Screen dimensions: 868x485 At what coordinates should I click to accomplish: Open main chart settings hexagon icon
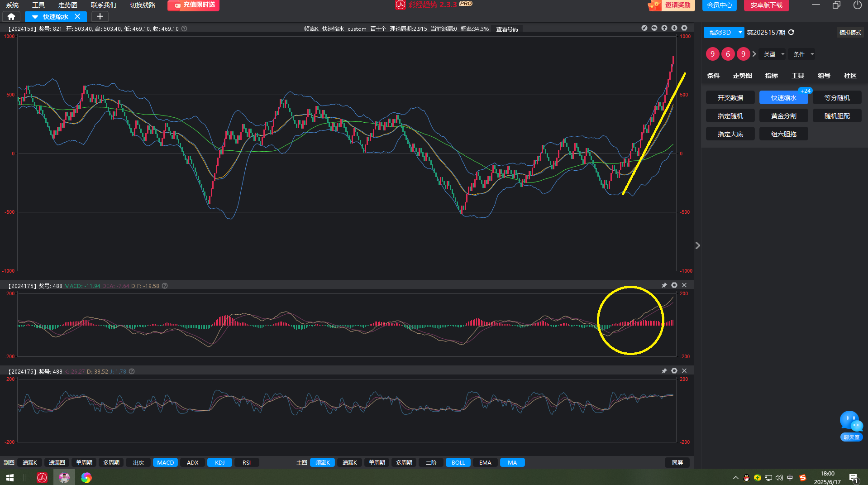click(684, 28)
